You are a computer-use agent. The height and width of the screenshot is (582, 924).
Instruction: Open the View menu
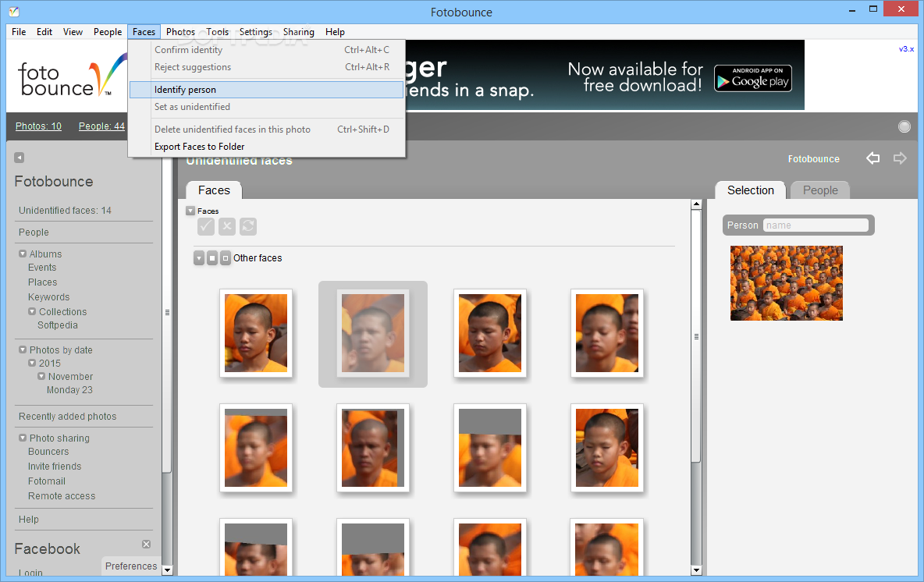73,32
